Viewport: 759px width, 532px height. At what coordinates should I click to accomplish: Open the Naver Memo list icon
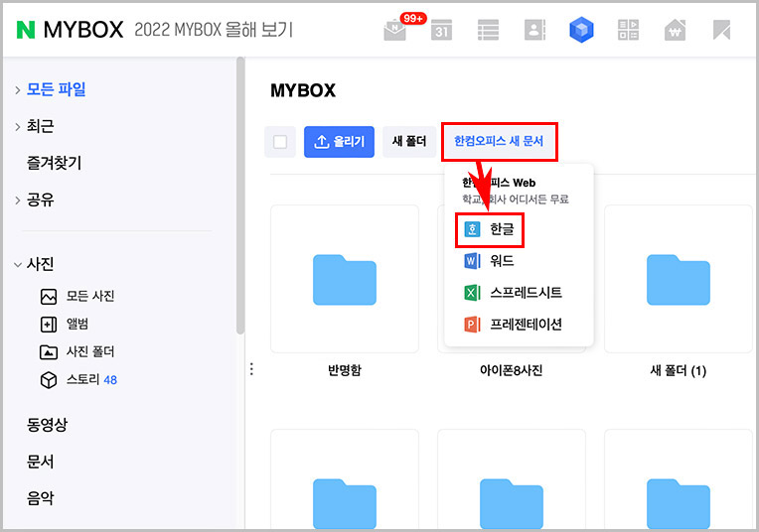click(488, 30)
